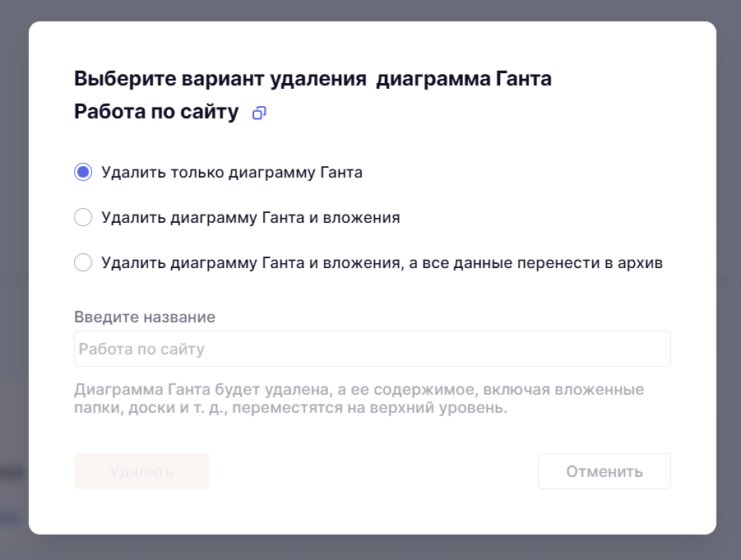Click the copy icon beside 'Работа по сайту'
The height and width of the screenshot is (560, 741).
[x=259, y=113]
